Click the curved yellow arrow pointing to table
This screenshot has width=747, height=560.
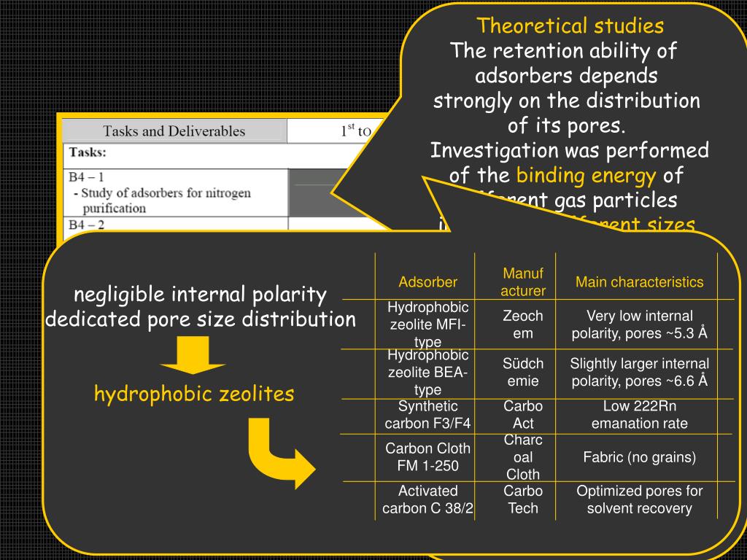(281, 454)
